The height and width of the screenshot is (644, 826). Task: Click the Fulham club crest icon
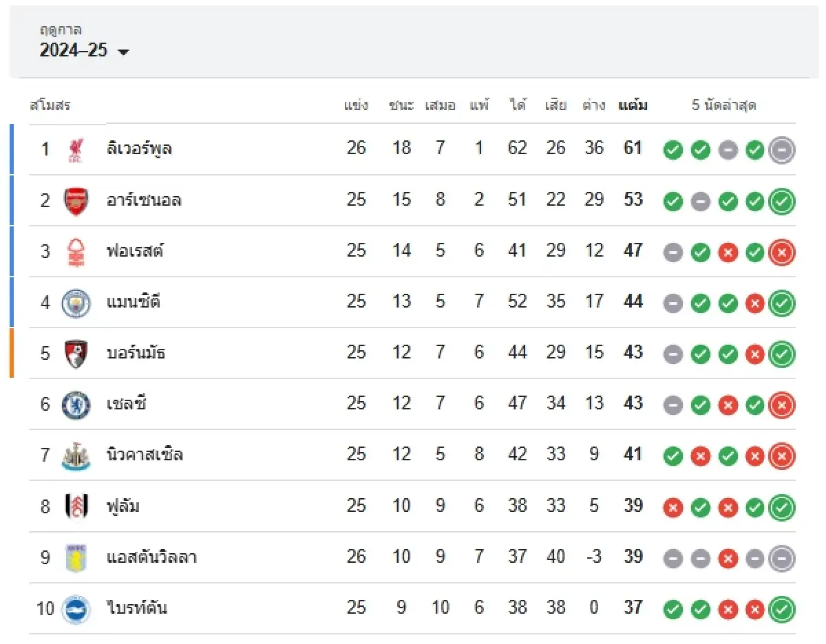coord(76,507)
